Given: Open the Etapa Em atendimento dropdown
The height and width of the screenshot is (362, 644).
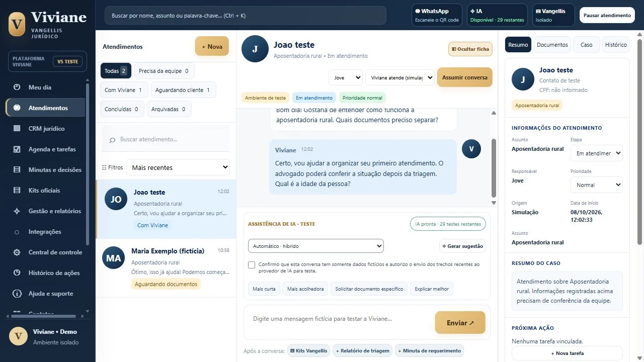Looking at the screenshot, I should pos(596,153).
